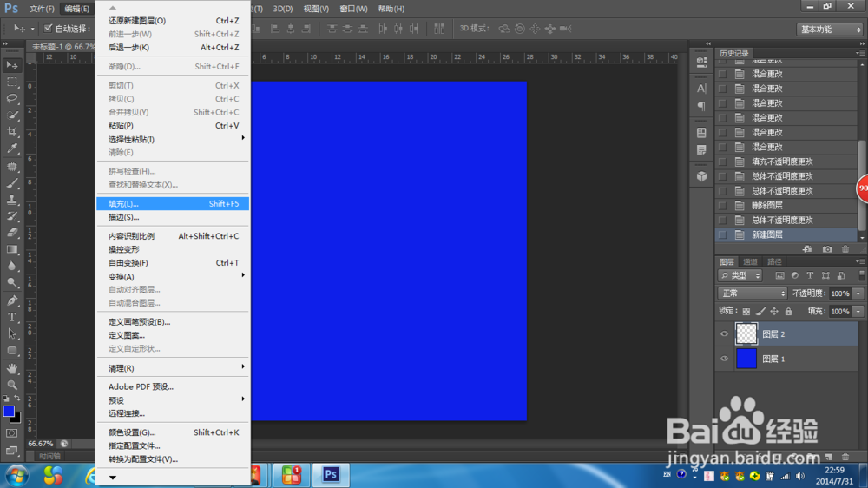Switch to the 路径 tab
The image size is (868, 488).
774,262
